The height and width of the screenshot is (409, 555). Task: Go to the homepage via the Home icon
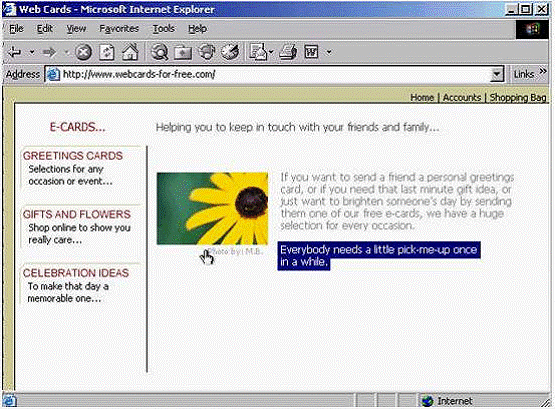[x=130, y=52]
